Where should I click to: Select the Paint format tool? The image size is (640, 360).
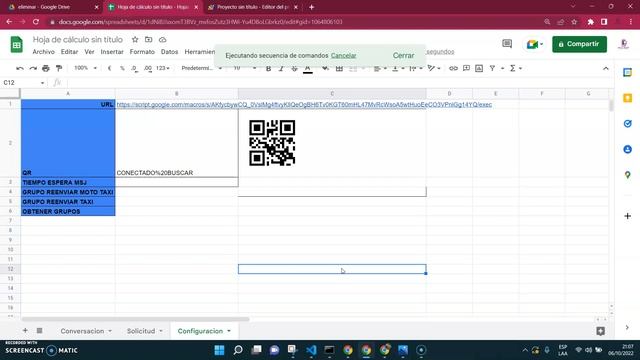(59, 68)
